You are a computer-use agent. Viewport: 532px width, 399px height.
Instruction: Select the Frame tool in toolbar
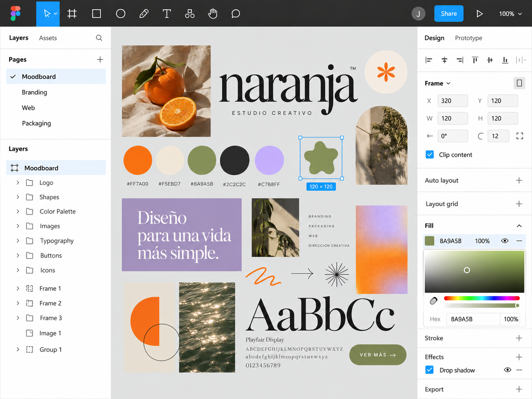tap(72, 14)
